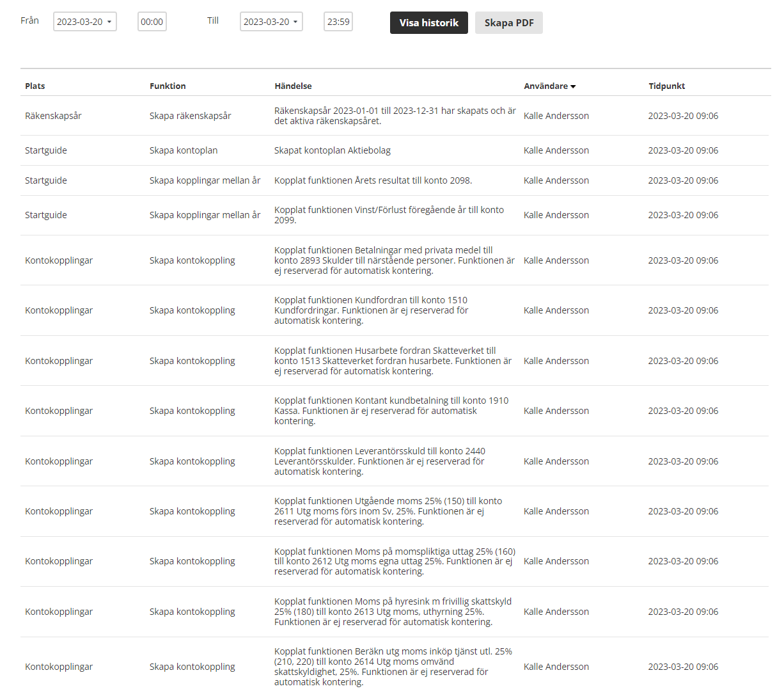Image resolution: width=784 pixels, height=691 pixels.
Task: Click the Kontokopplingar cell in Kundfordran row
Action: (x=59, y=310)
